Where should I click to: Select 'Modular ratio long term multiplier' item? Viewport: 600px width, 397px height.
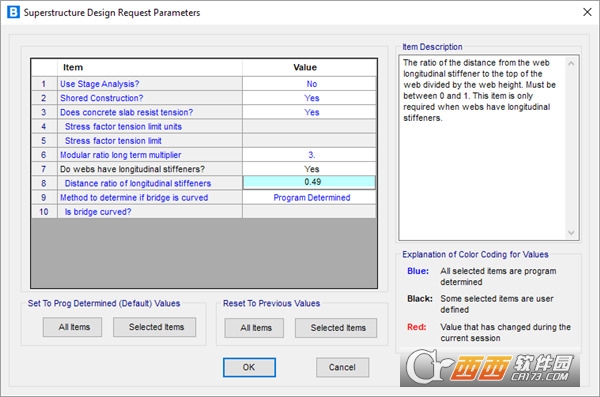point(150,155)
